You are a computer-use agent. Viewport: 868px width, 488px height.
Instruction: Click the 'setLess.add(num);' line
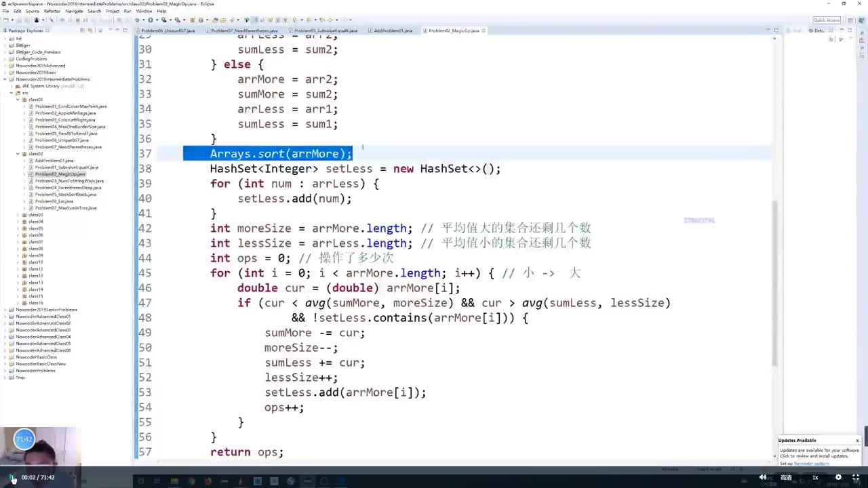pos(294,199)
